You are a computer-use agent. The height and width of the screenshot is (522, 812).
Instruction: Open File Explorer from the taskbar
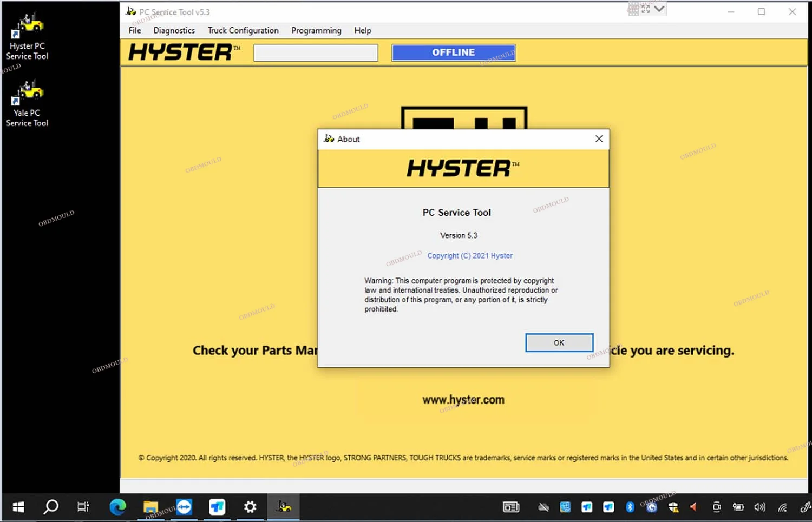tap(150, 507)
